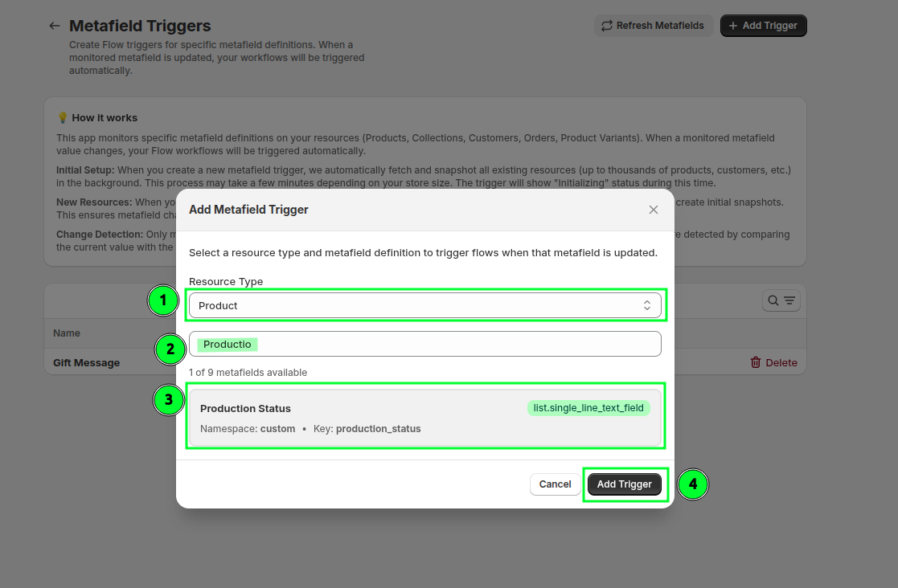Click the green step 2 badge
The width and height of the screenshot is (898, 588).
pyautogui.click(x=170, y=349)
